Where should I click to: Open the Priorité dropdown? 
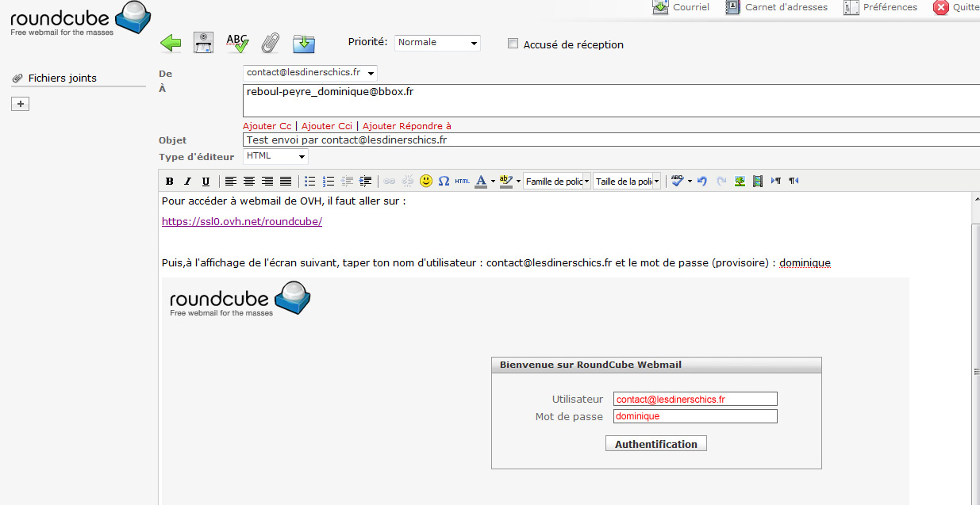click(437, 43)
